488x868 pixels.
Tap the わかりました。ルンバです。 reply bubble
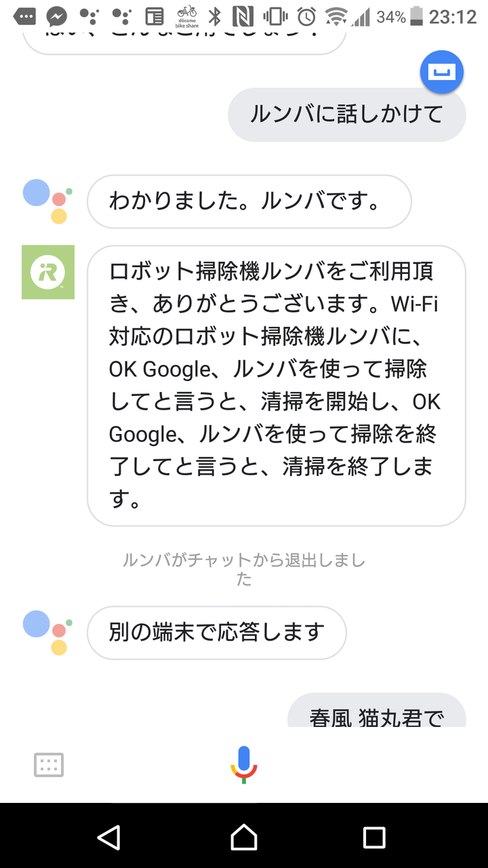point(249,202)
